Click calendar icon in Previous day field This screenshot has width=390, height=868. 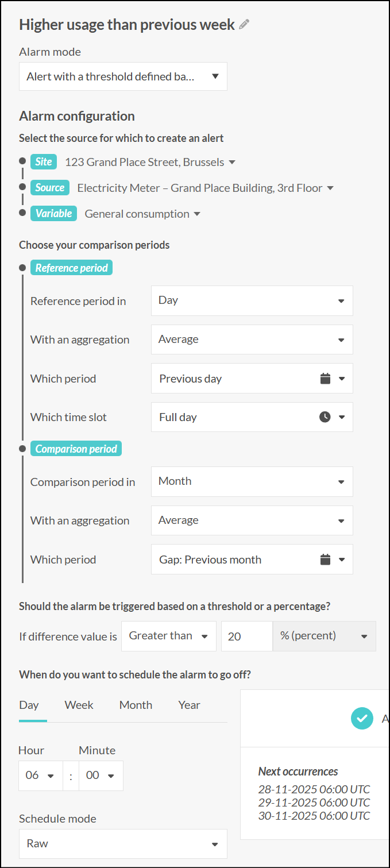point(325,379)
